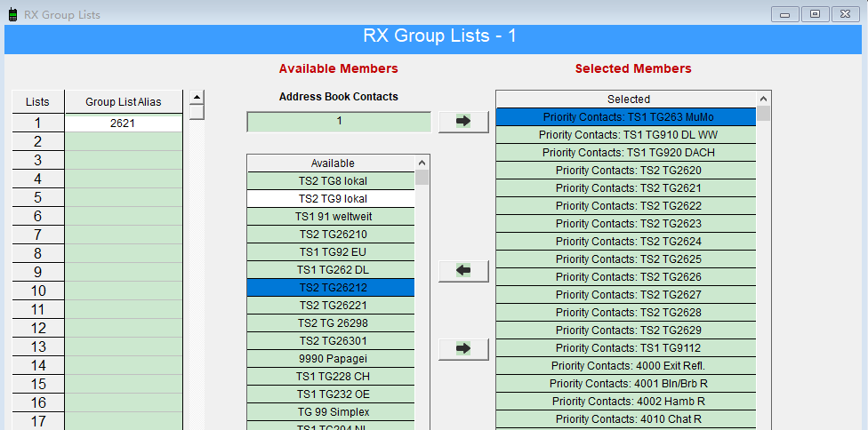Viewport: 868px width, 430px height.
Task: Click the Address Book Contacts value field
Action: [x=339, y=122]
